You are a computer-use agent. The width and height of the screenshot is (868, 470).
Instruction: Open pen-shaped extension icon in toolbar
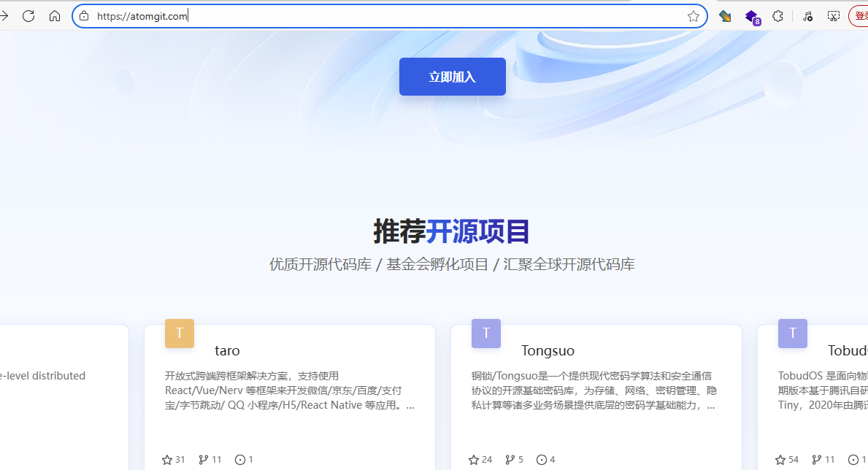click(x=725, y=16)
